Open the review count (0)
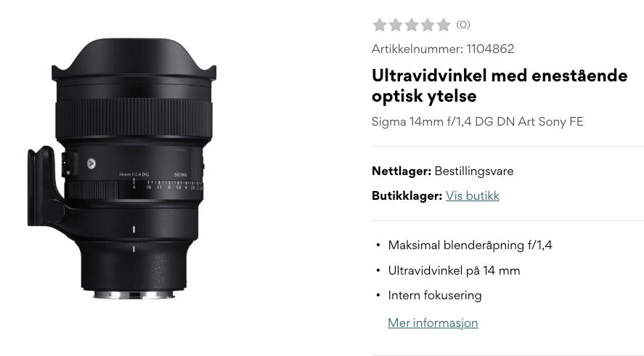Image resolution: width=644 pixels, height=356 pixels. [463, 25]
